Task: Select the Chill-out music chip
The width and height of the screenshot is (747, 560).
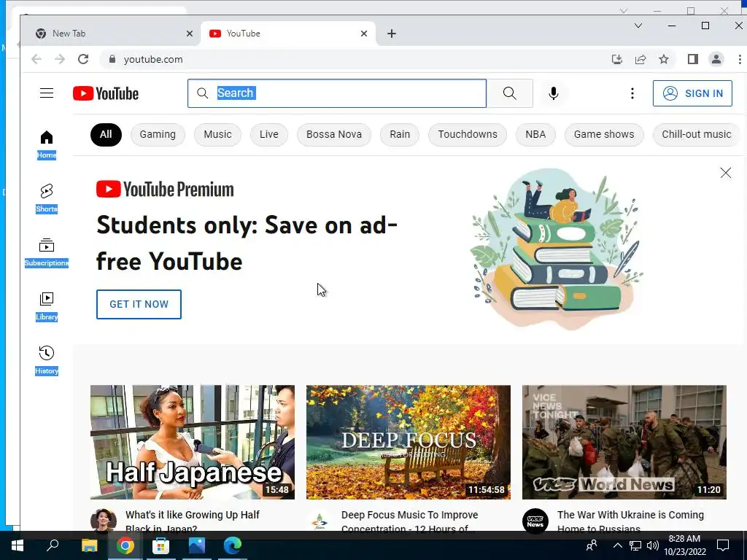Action: (696, 134)
